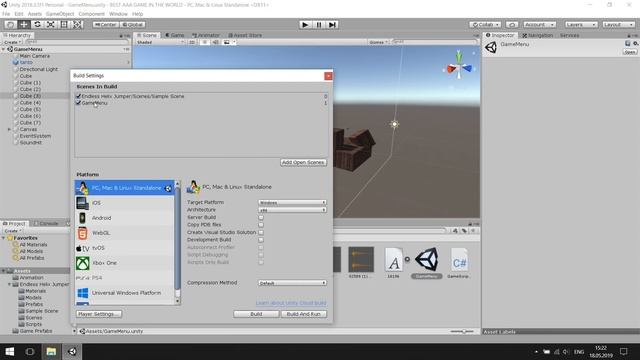Select the GameMenu scene asset thumbnail
This screenshot has width=640, height=360.
coord(427,260)
